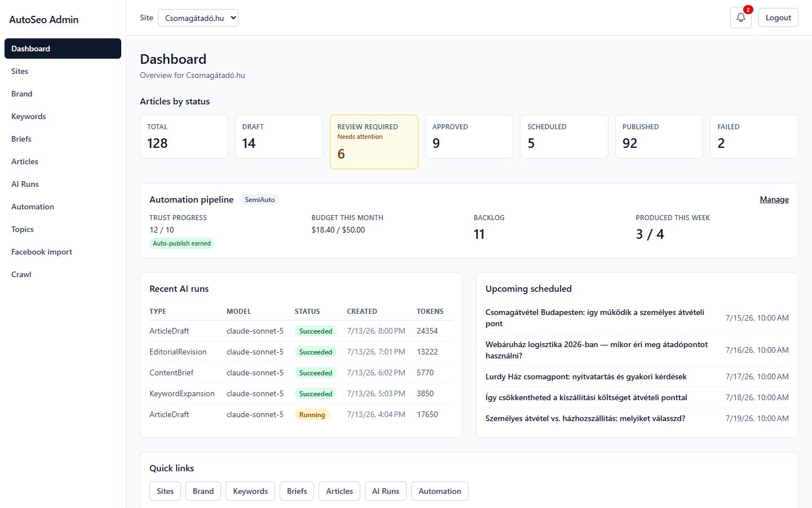Click the Produced this week 3 / 4 value
Image resolution: width=812 pixels, height=508 pixels.
click(x=650, y=234)
